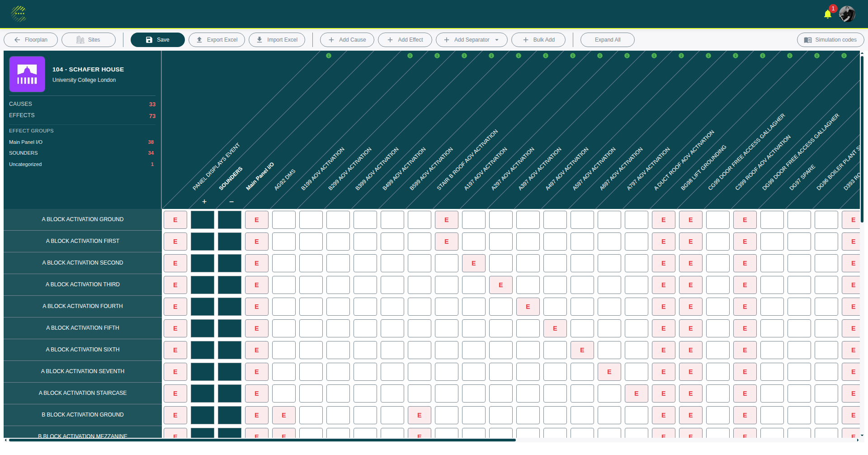Click the B BLOCK ACTIVATION GROUND row header
The image size is (868, 455).
(x=83, y=415)
